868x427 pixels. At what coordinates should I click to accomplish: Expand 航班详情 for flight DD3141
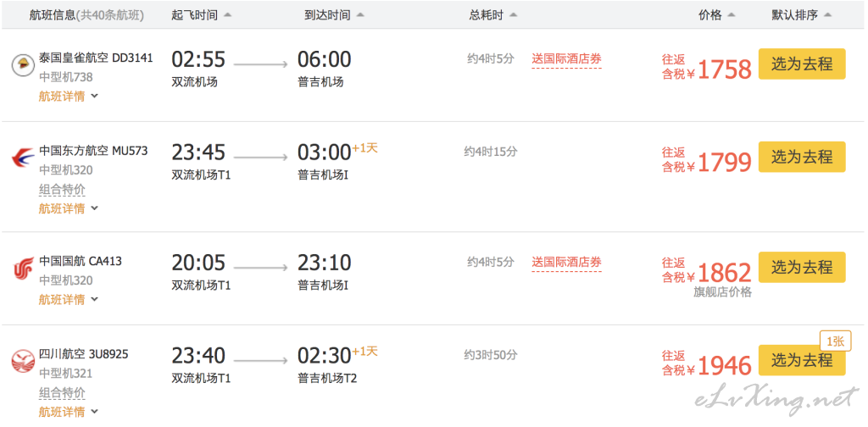pos(68,97)
